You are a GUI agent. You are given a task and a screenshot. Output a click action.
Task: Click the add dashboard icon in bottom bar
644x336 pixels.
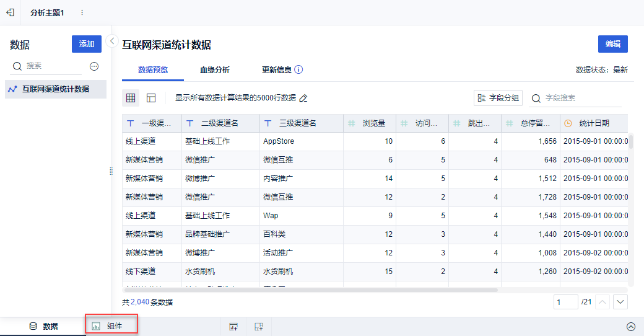[233, 327]
